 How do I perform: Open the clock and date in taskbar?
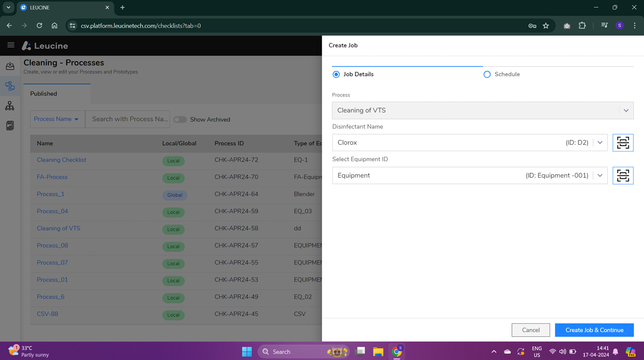[x=595, y=351]
